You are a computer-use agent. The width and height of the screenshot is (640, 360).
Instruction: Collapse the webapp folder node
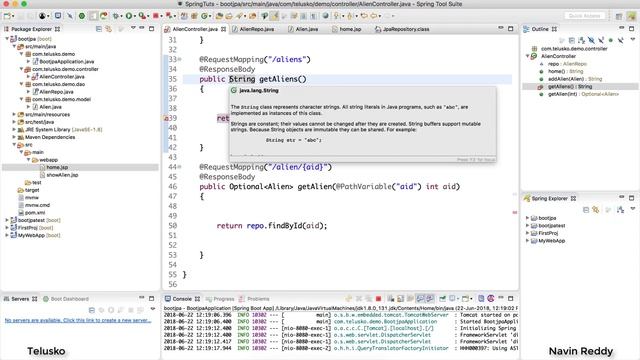(x=29, y=160)
